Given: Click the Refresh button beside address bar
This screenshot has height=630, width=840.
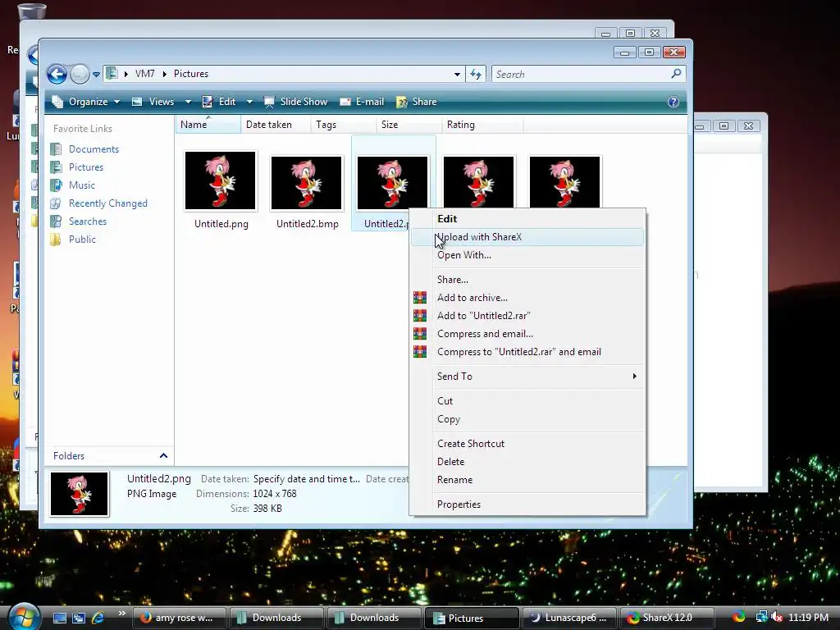Looking at the screenshot, I should [476, 74].
